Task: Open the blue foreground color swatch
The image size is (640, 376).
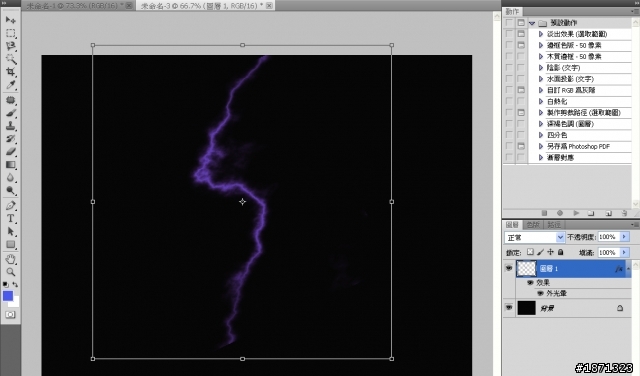Action: pos(7,296)
